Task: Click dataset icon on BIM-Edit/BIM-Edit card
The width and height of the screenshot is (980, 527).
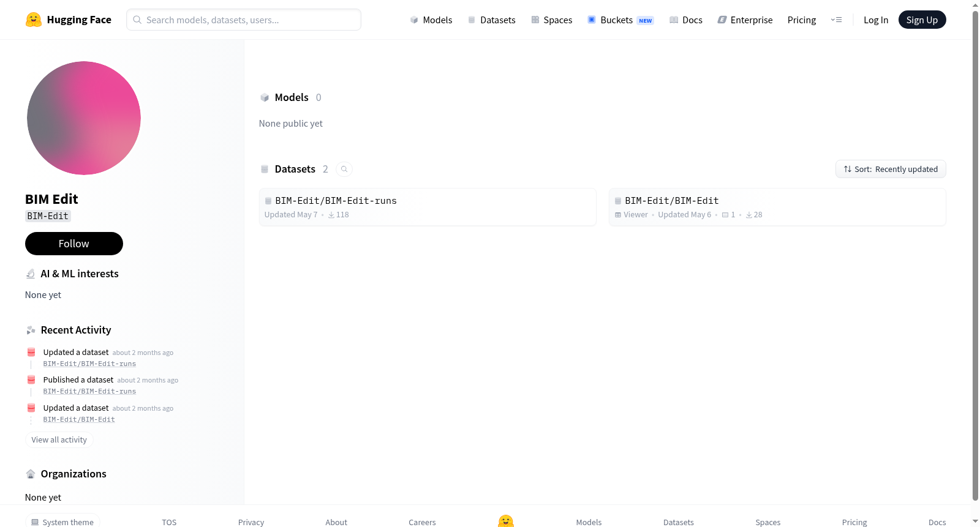Action: pyautogui.click(x=618, y=201)
